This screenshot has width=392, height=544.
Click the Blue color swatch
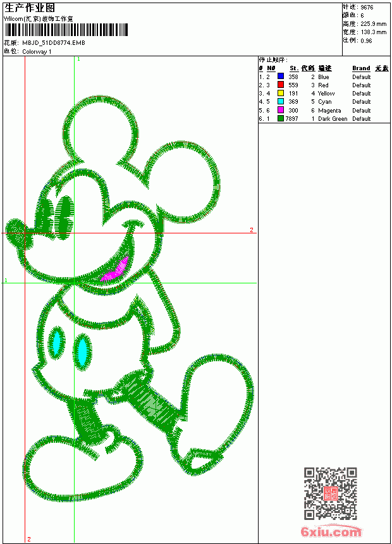coord(281,77)
